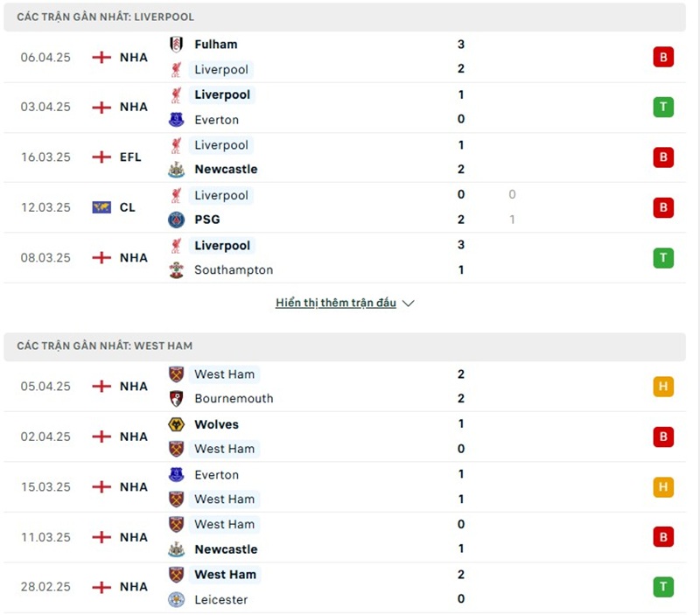Click the Wolves club crest icon
The height and width of the screenshot is (615, 700).
click(x=177, y=424)
